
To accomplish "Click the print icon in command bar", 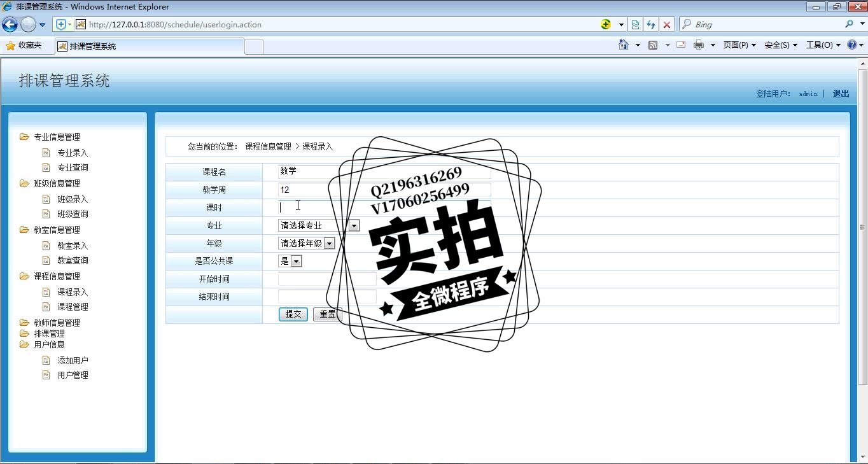I will pyautogui.click(x=699, y=45).
